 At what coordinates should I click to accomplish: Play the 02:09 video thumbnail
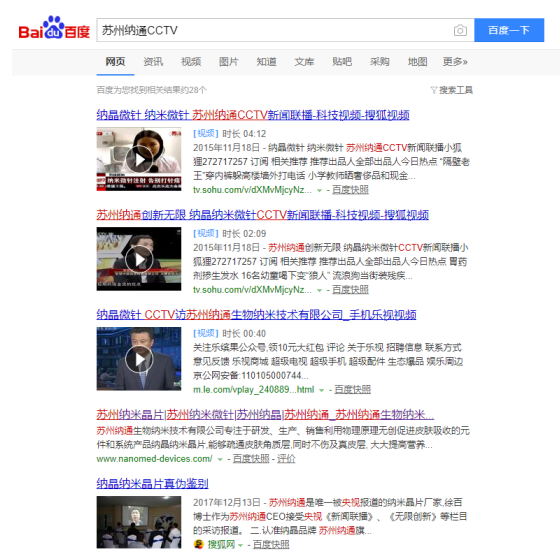139,259
